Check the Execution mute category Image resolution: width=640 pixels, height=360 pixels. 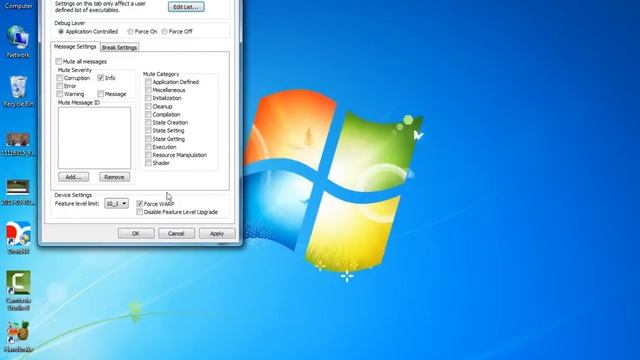tap(148, 147)
